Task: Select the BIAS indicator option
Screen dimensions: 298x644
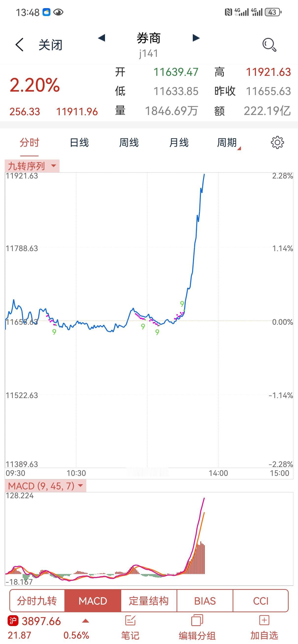Action: pyautogui.click(x=205, y=601)
